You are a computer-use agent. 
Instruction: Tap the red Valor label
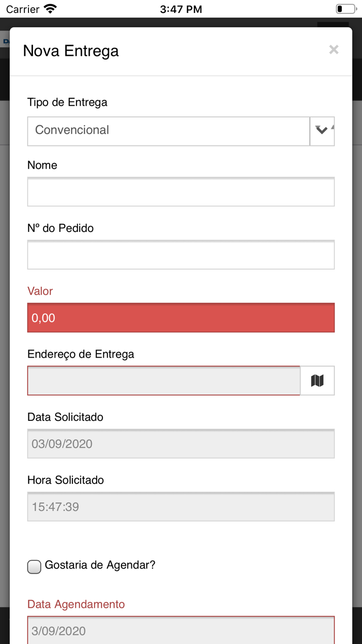click(40, 291)
